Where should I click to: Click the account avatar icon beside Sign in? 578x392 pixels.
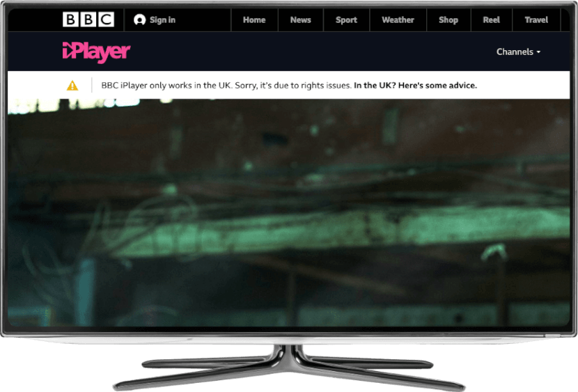140,19
